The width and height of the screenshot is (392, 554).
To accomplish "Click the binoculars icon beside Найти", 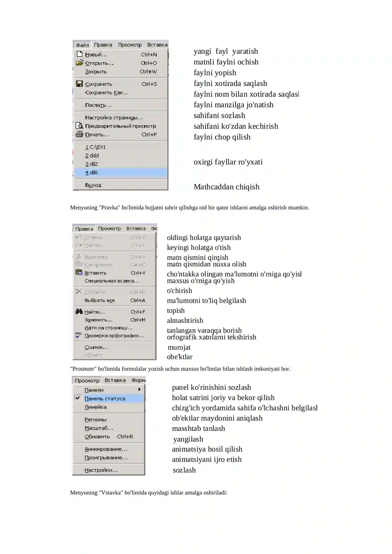I will tap(79, 311).
